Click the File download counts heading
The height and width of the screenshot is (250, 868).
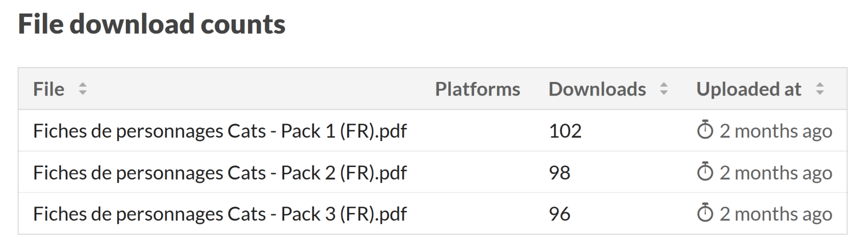(x=151, y=24)
